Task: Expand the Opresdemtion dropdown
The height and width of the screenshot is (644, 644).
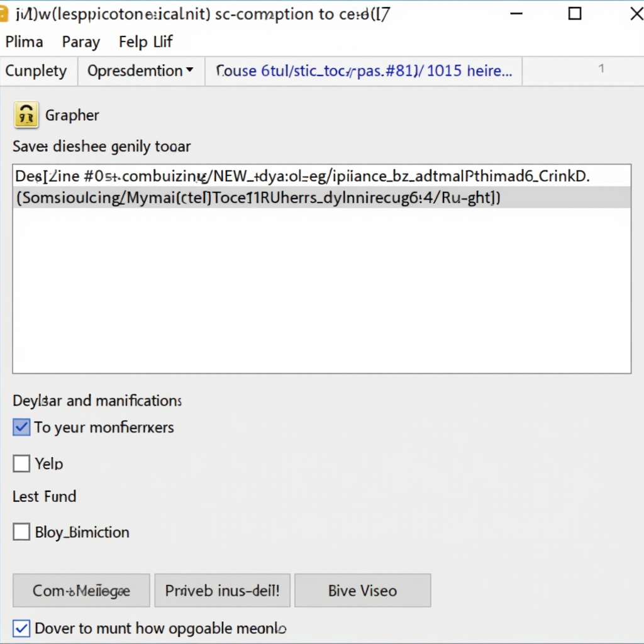Action: [141, 71]
